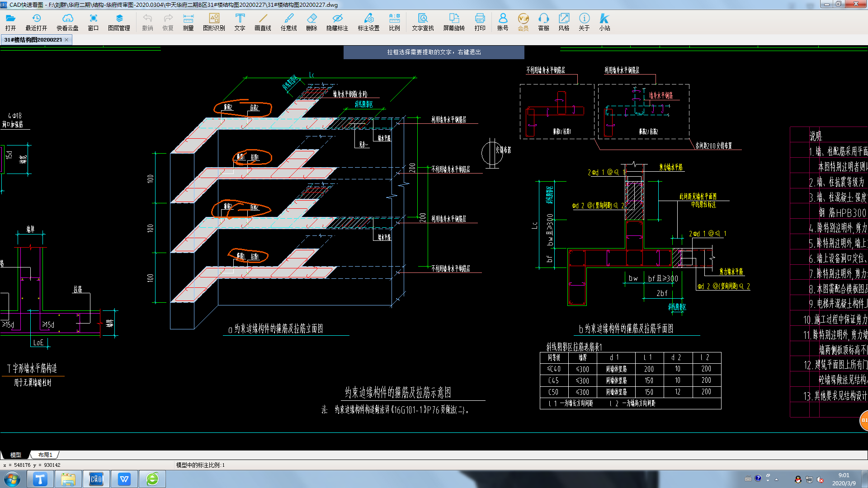Image resolution: width=868 pixels, height=488 pixels.
Task: Click the 撤销 undo icon
Action: click(x=147, y=22)
